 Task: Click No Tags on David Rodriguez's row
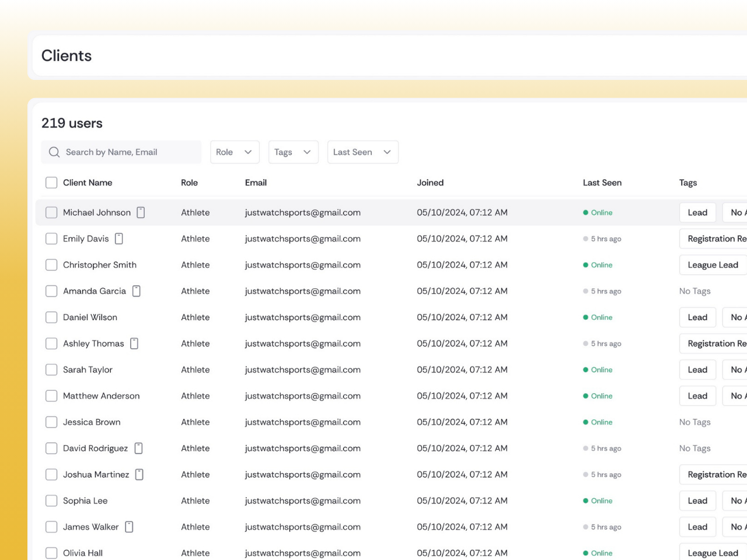point(695,448)
